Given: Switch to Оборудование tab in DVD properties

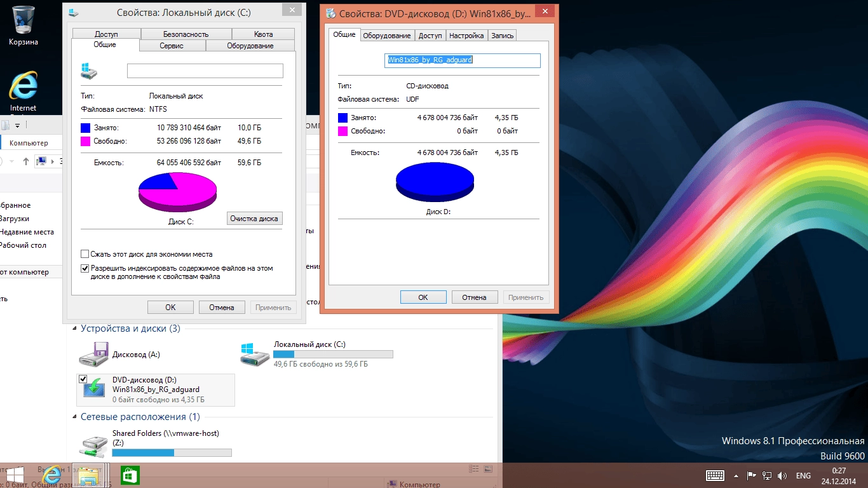Looking at the screenshot, I should click(x=388, y=36).
